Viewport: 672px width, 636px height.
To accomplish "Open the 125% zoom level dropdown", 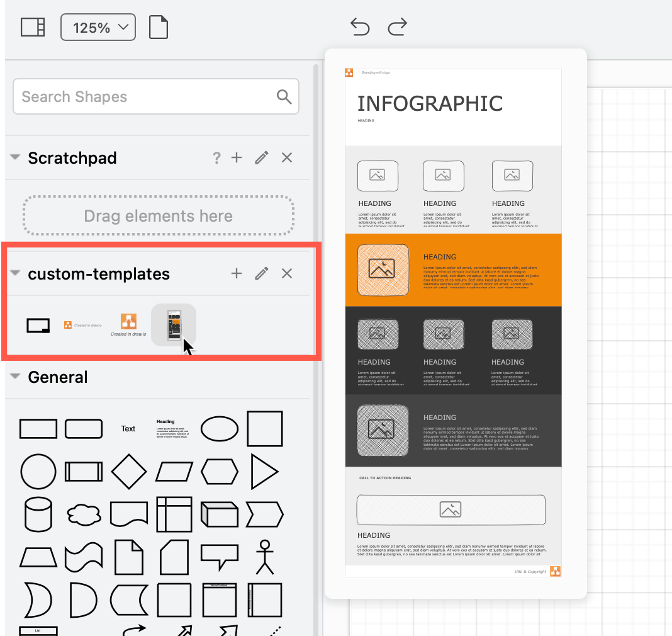I will point(98,27).
